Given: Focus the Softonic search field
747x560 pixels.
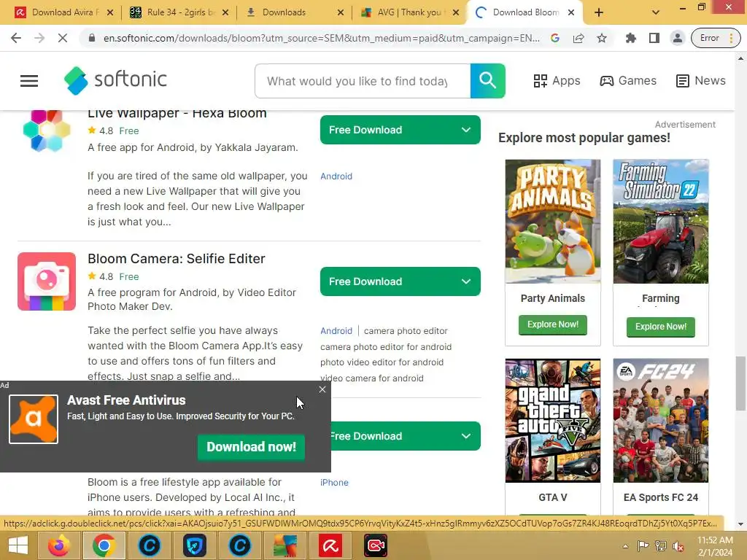Looking at the screenshot, I should (x=363, y=81).
